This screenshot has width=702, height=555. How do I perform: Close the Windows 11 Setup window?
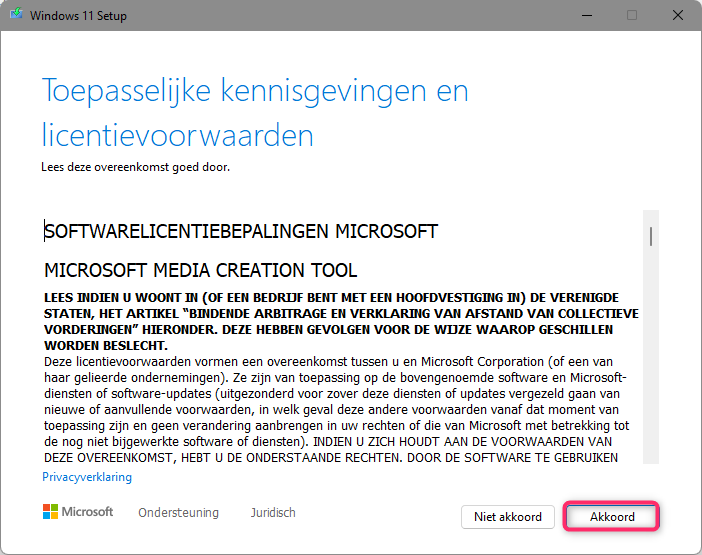click(x=678, y=15)
